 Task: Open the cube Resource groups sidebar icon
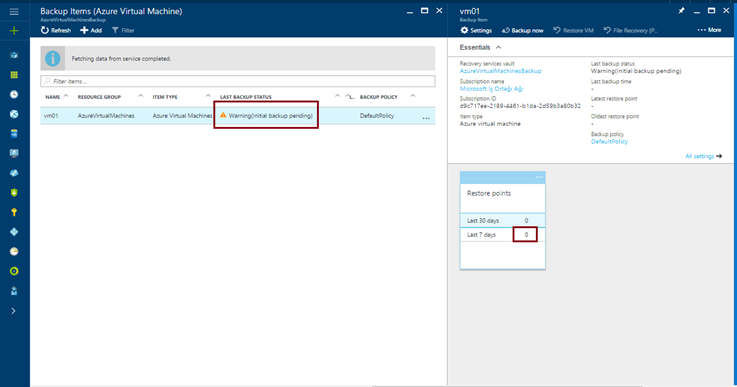(14, 55)
